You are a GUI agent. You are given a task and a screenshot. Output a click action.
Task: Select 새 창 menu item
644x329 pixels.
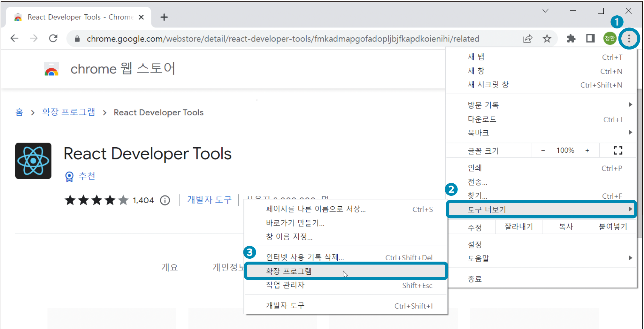click(541, 71)
